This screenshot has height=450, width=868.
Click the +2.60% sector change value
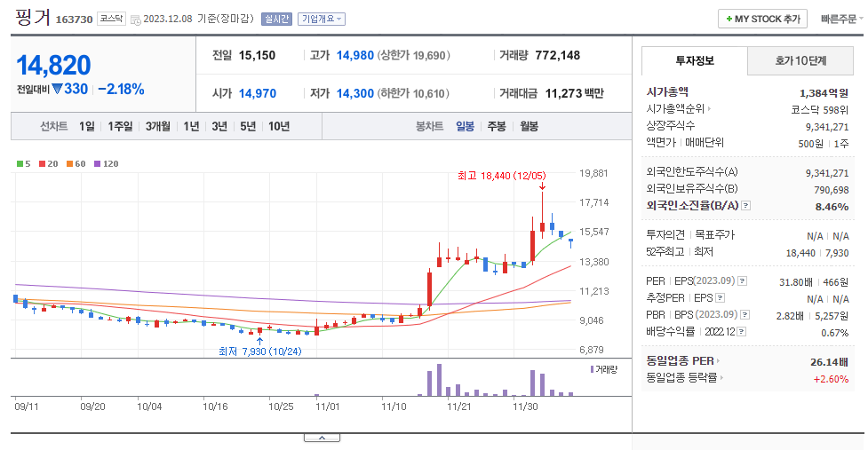pos(831,379)
